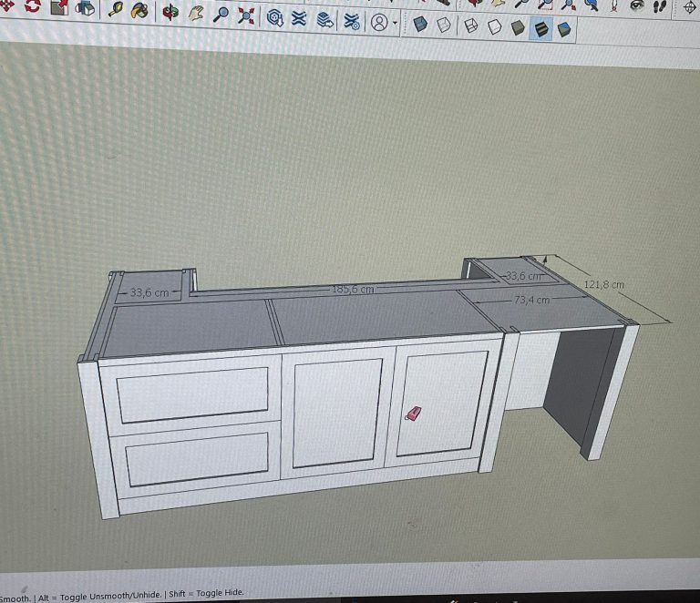Select the Tape Measure tool
The height and width of the screenshot is (603, 700).
pos(116,11)
